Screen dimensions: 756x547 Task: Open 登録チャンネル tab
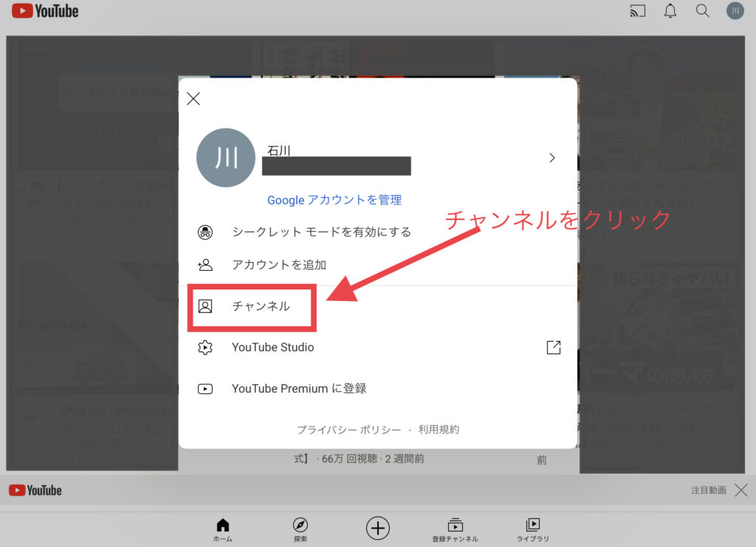coord(455,530)
